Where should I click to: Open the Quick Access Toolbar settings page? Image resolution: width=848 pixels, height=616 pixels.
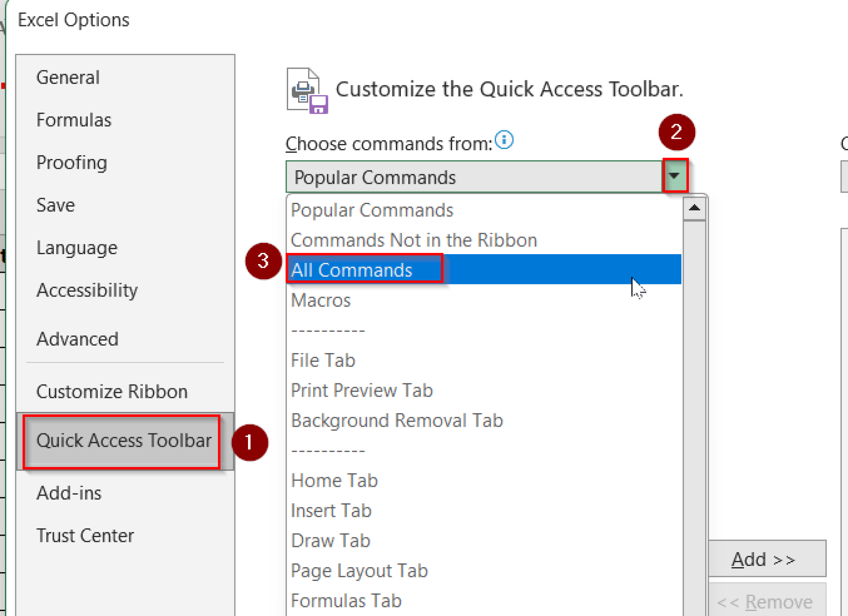(123, 440)
